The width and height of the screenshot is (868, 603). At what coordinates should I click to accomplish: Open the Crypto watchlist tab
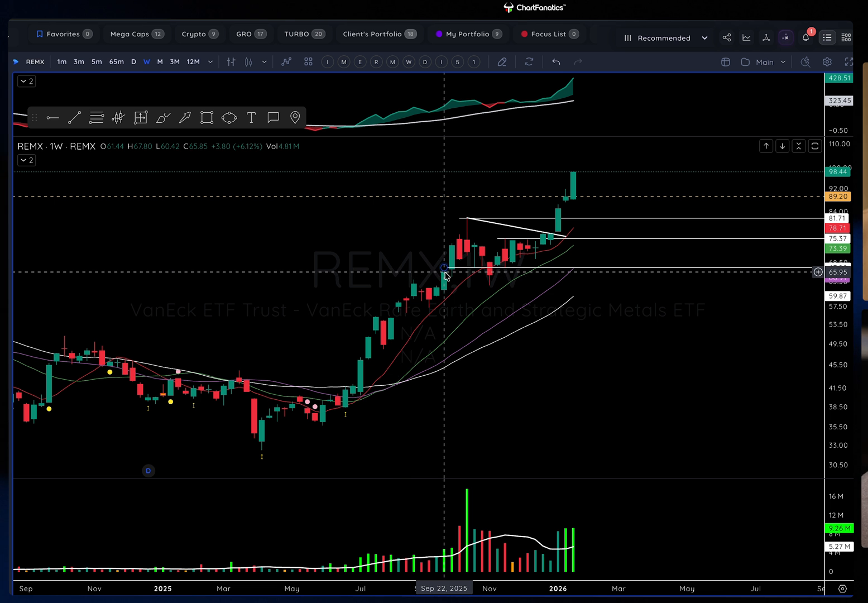(x=200, y=34)
